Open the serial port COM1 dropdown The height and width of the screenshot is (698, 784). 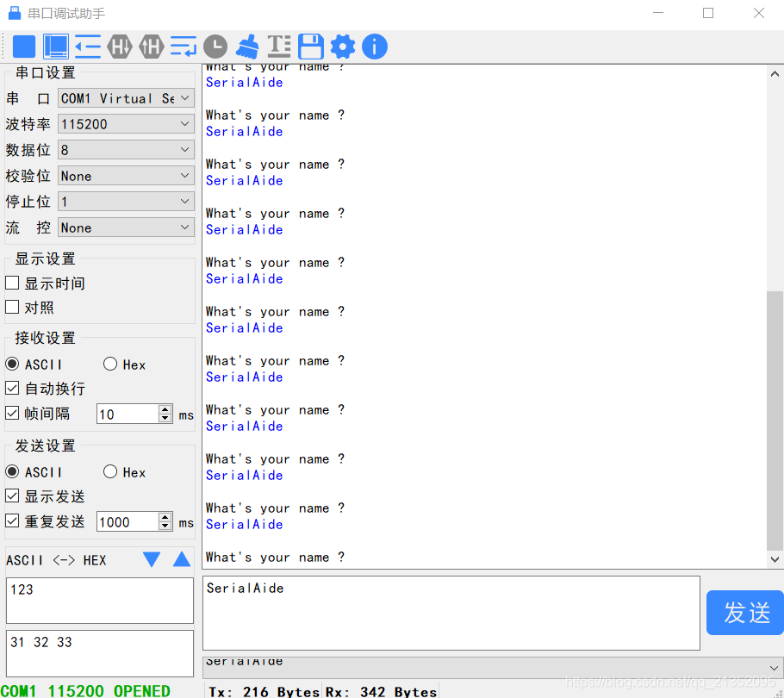(126, 98)
